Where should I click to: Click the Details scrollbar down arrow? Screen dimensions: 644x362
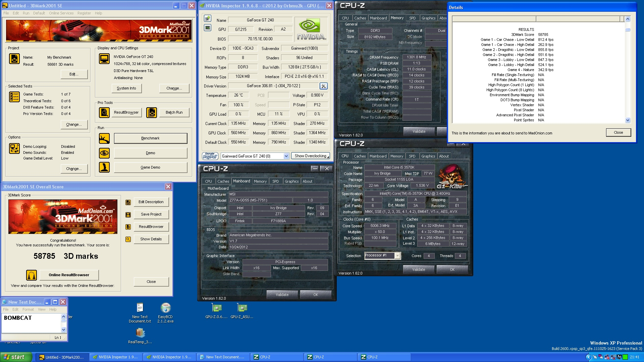628,120
